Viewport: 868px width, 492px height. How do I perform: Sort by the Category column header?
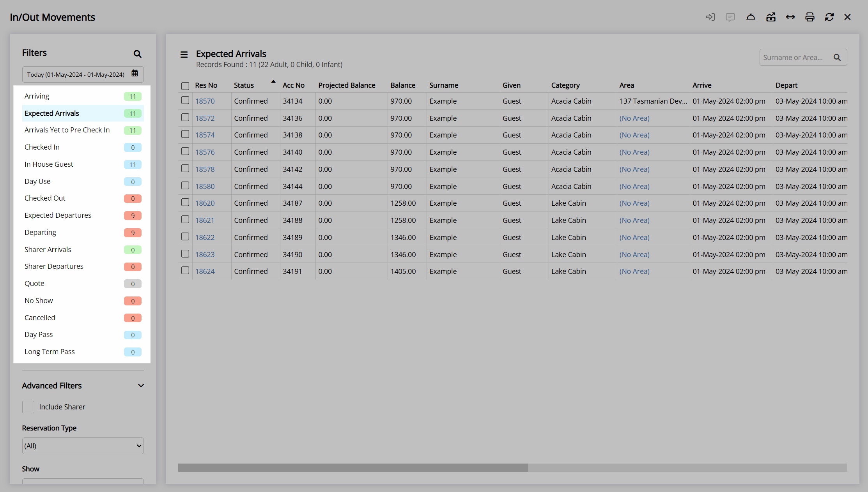click(565, 85)
